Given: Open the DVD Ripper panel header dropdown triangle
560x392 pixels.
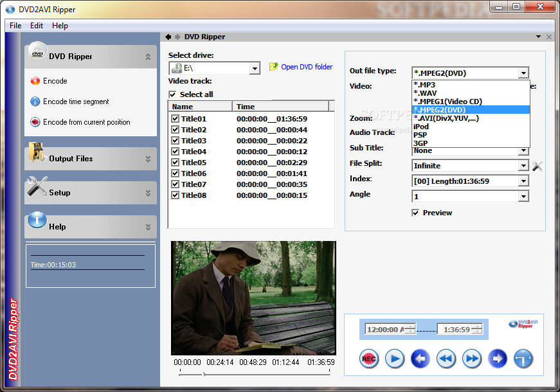Looking at the screenshot, I should coord(539,37).
